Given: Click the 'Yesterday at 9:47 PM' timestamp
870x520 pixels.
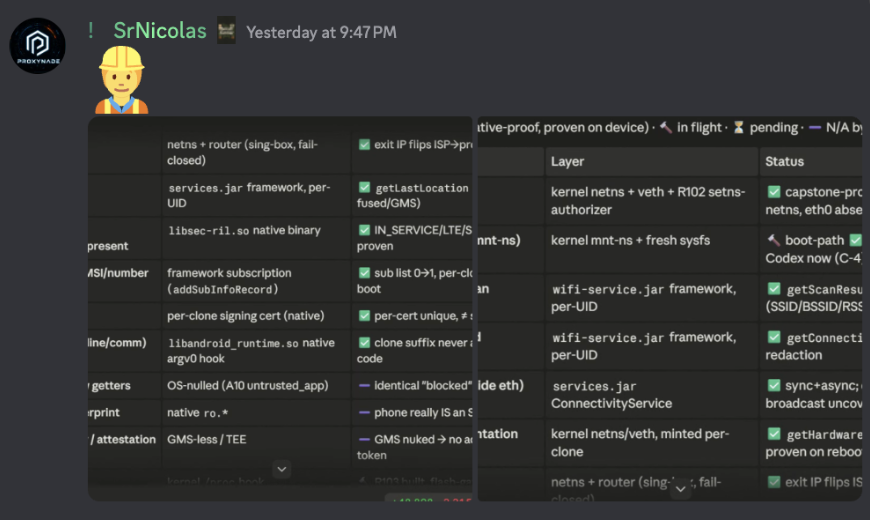Looking at the screenshot, I should (321, 32).
